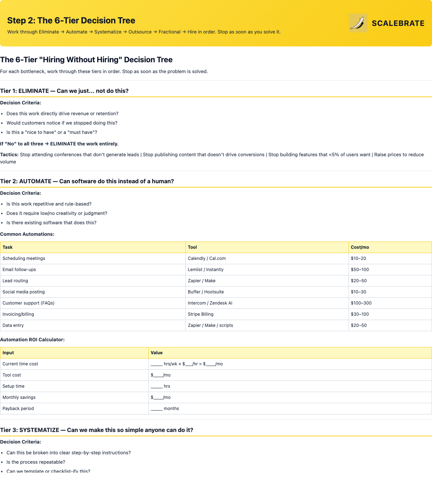Click the 'Lemlist / Instantly' tool cell

click(x=267, y=270)
